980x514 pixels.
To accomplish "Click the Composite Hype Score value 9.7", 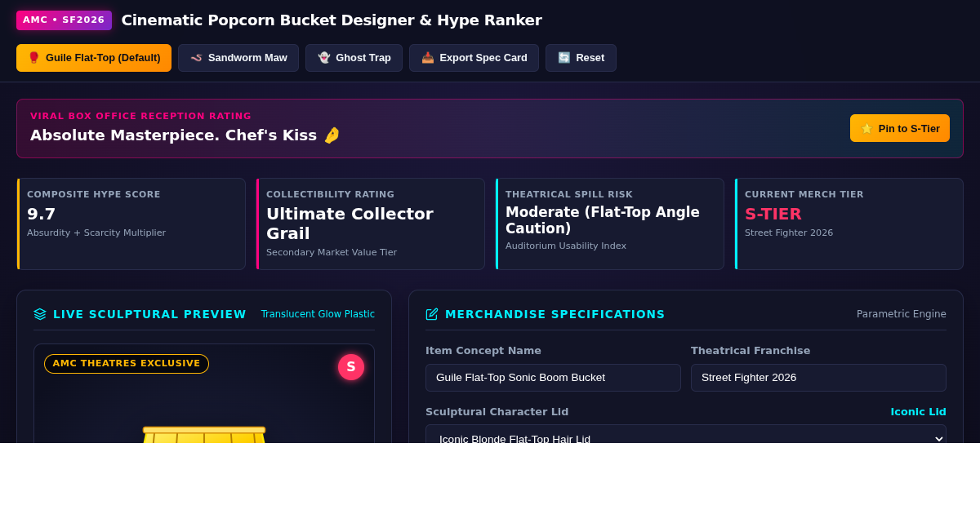I will [42, 214].
